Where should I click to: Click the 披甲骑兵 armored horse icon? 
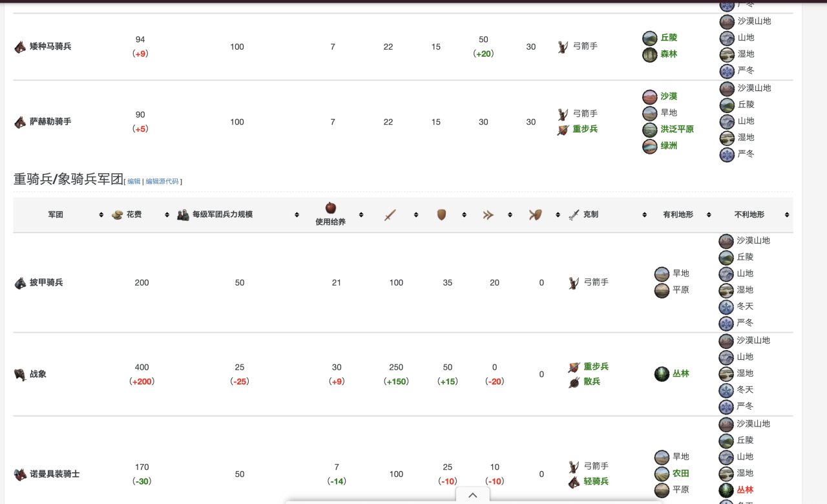pyautogui.click(x=20, y=282)
